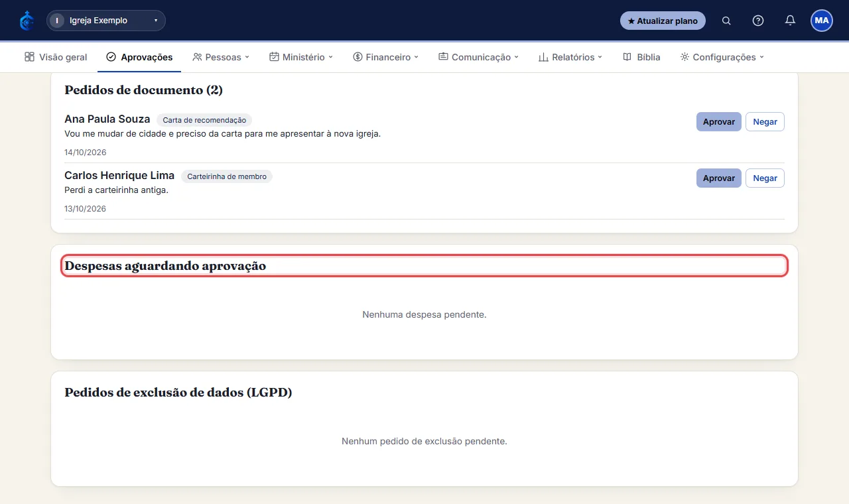
Task: Click the text Perdi a carteirinha antiga
Action: pos(117,190)
